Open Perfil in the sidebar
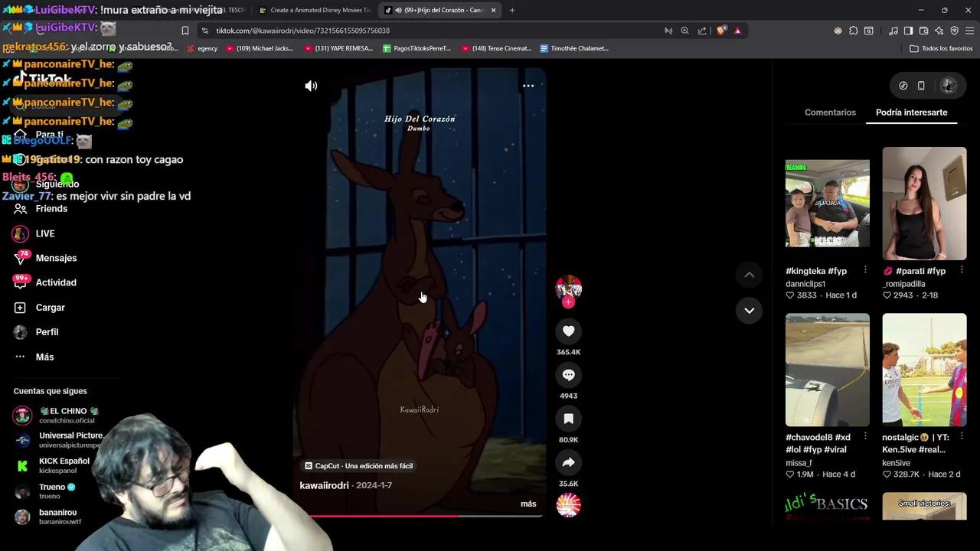The width and height of the screenshot is (980, 551). (x=47, y=332)
